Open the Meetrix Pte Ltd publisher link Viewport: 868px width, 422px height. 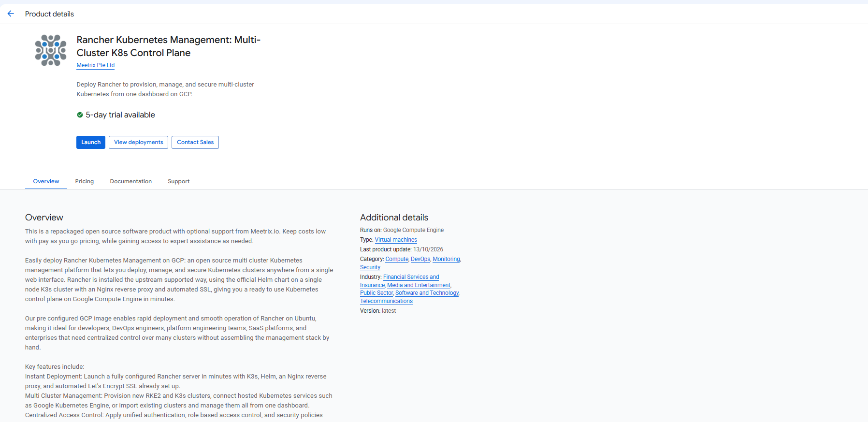[x=96, y=65]
